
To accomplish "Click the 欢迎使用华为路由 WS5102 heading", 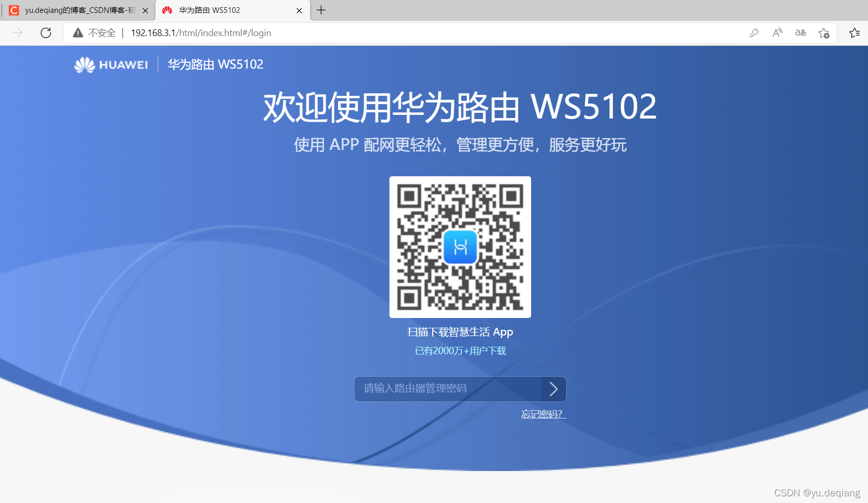I will click(x=460, y=107).
